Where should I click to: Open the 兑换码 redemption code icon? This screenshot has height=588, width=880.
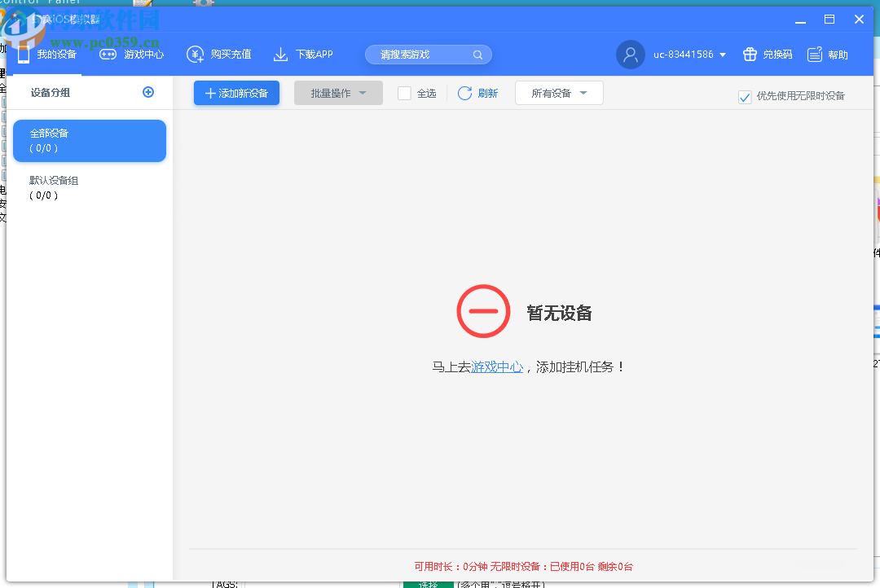[750, 54]
